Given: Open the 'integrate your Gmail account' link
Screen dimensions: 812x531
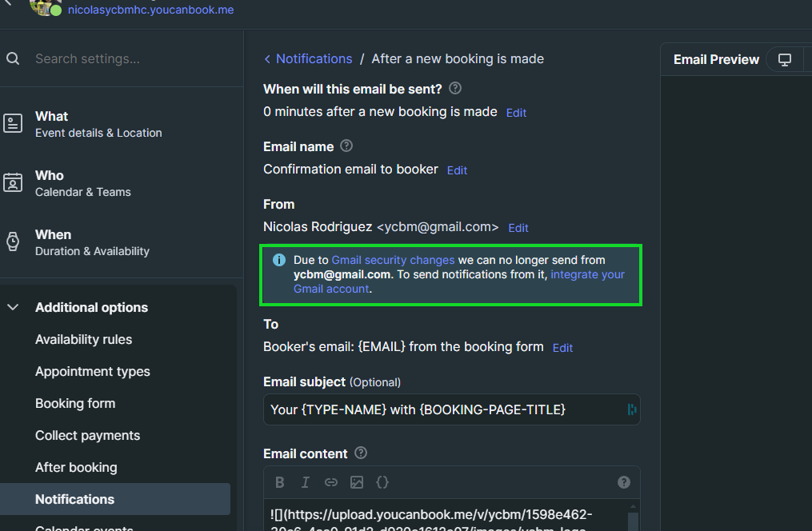Looking at the screenshot, I should (x=587, y=274).
